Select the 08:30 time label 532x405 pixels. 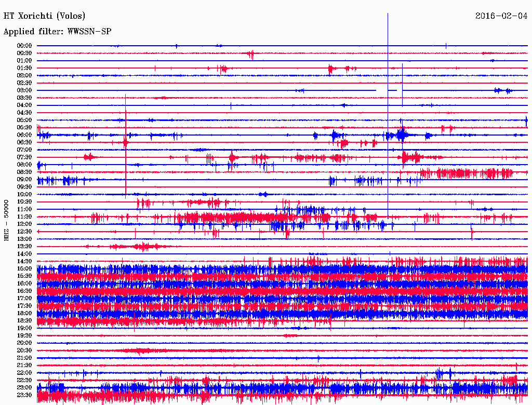click(24, 172)
